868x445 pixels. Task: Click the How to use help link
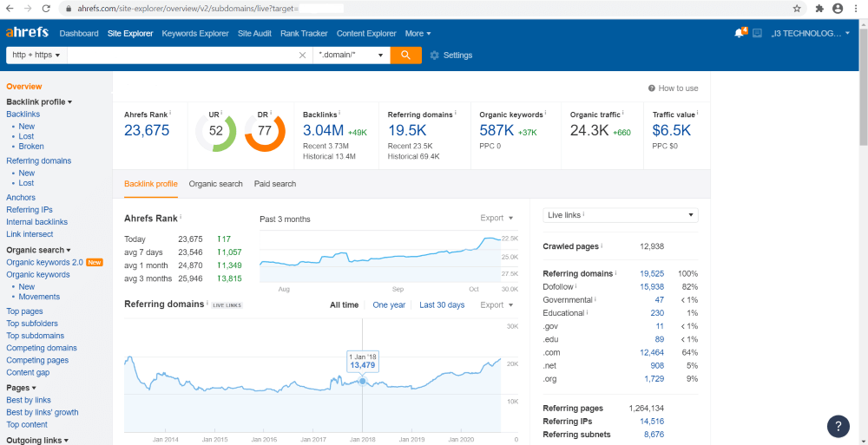tap(674, 88)
